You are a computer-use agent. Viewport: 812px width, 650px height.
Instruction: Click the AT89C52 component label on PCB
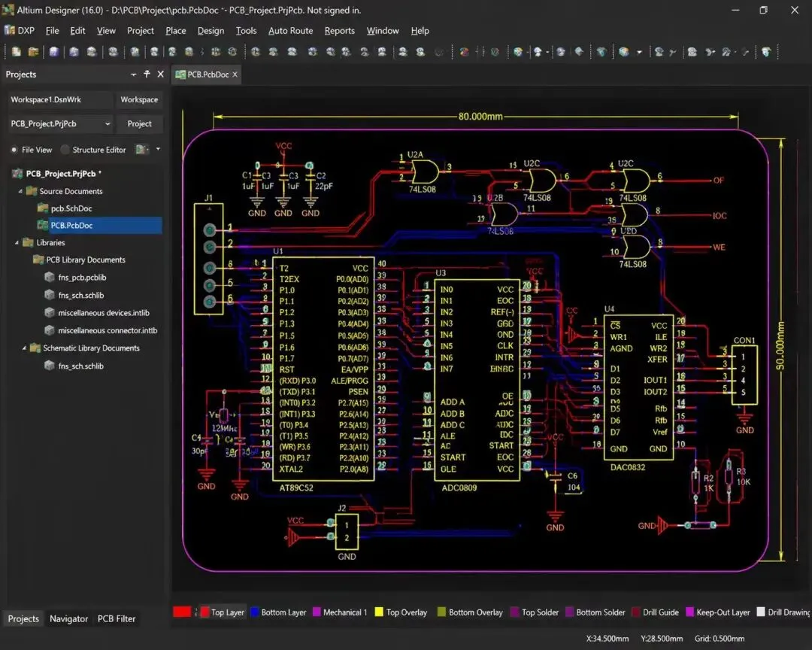tap(296, 487)
